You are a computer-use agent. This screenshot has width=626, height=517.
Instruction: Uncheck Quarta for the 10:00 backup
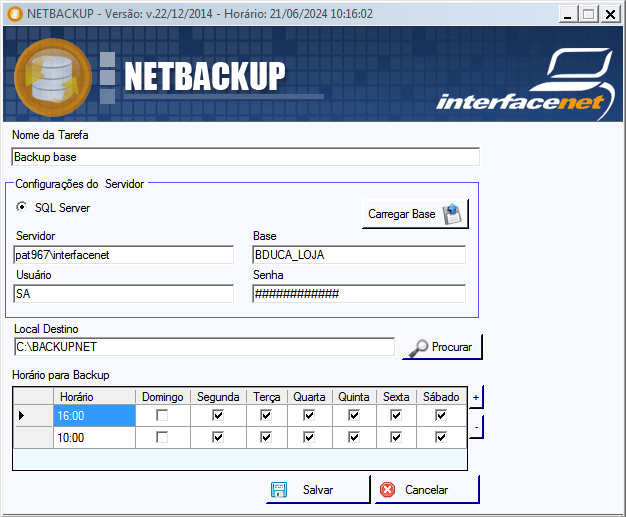309,437
